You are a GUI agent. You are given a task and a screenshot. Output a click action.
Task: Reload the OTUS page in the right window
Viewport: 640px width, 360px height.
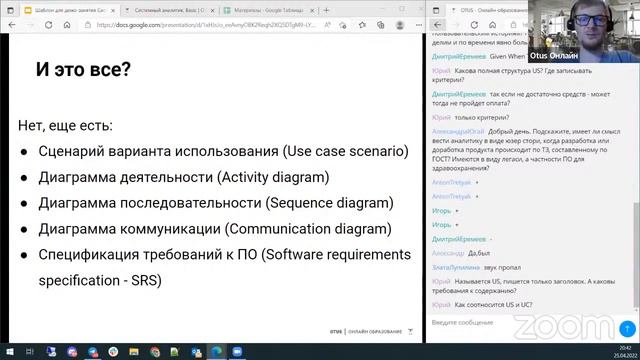(x=474, y=25)
